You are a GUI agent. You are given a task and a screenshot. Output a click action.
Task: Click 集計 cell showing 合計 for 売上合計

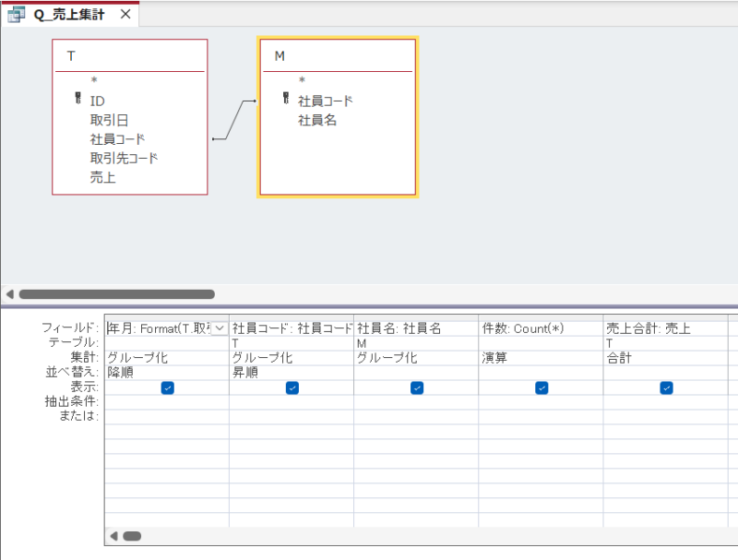(x=665, y=358)
